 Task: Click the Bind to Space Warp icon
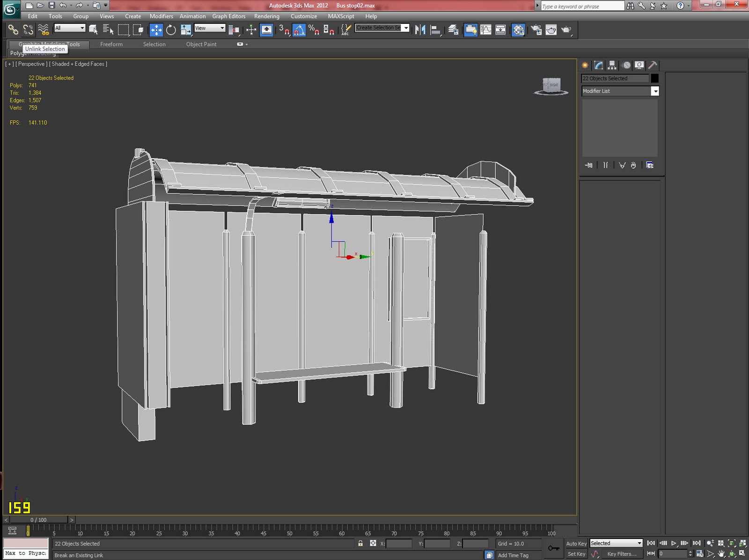43,30
